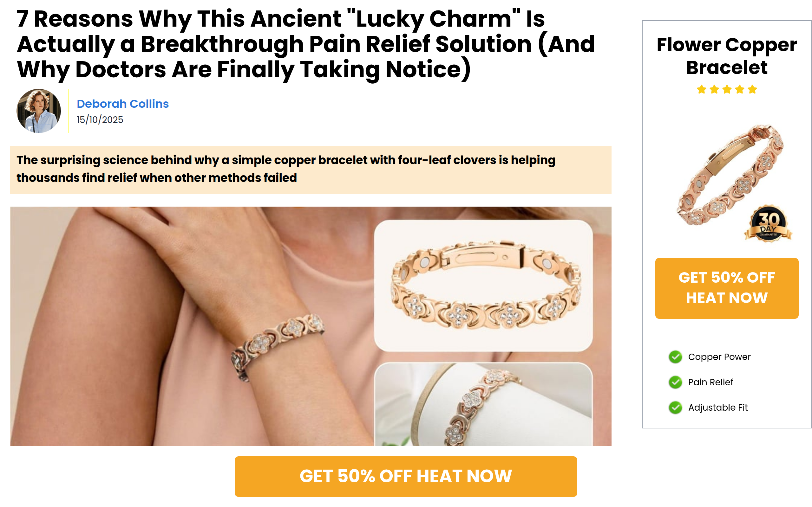The width and height of the screenshot is (812, 507).
Task: Click the middle star of the rating
Action: (727, 90)
